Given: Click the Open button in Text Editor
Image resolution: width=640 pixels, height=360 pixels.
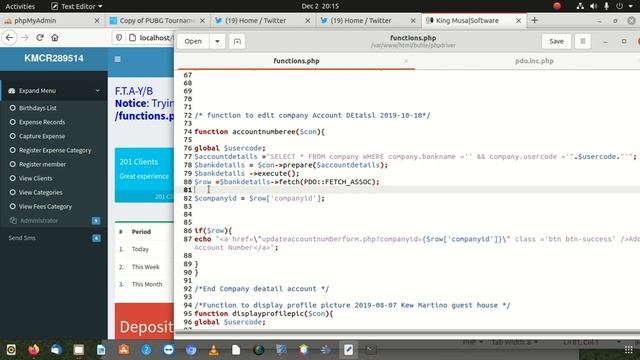Looking at the screenshot, I should point(193,41).
